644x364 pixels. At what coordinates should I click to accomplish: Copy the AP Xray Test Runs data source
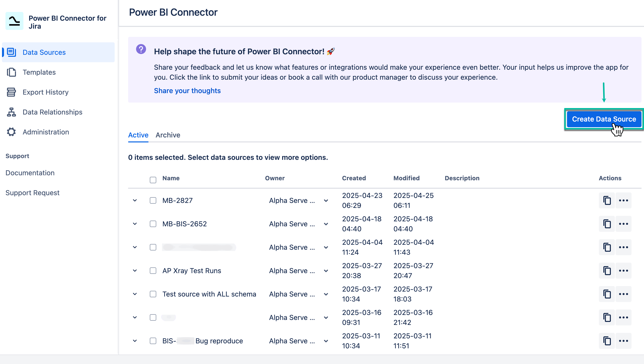[607, 270]
